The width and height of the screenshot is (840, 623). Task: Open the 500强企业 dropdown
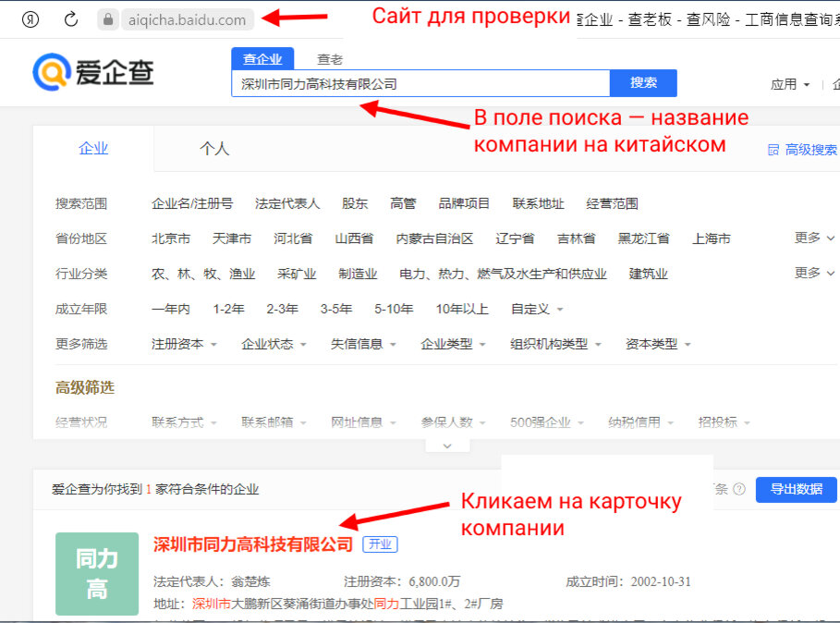point(546,422)
